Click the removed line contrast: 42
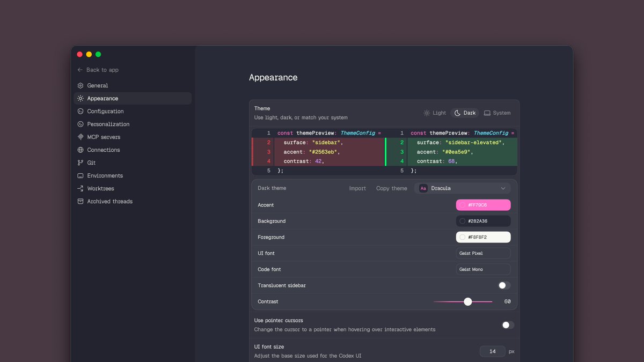The height and width of the screenshot is (362, 644). pyautogui.click(x=304, y=161)
